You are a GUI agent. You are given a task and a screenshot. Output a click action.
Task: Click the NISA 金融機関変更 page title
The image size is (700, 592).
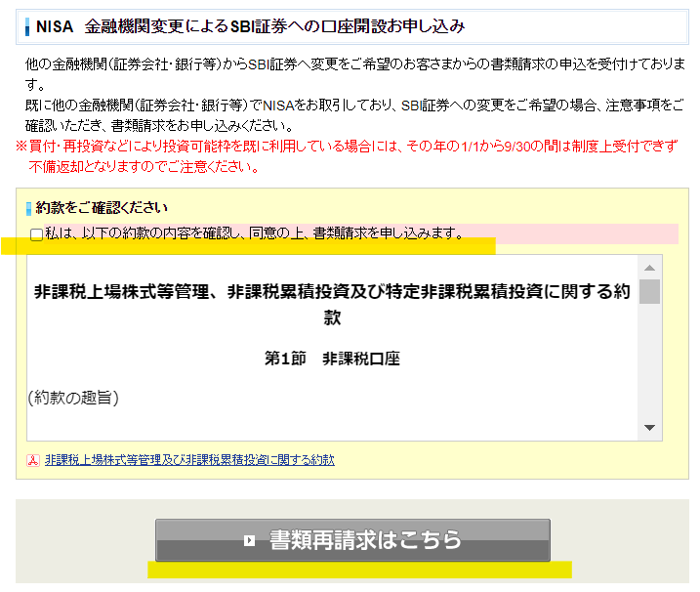(251, 26)
